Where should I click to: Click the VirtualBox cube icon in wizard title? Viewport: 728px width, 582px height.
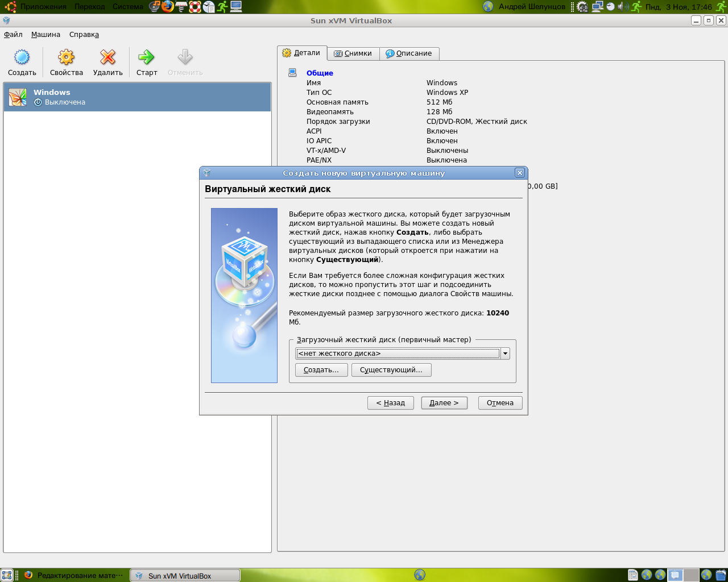point(207,173)
